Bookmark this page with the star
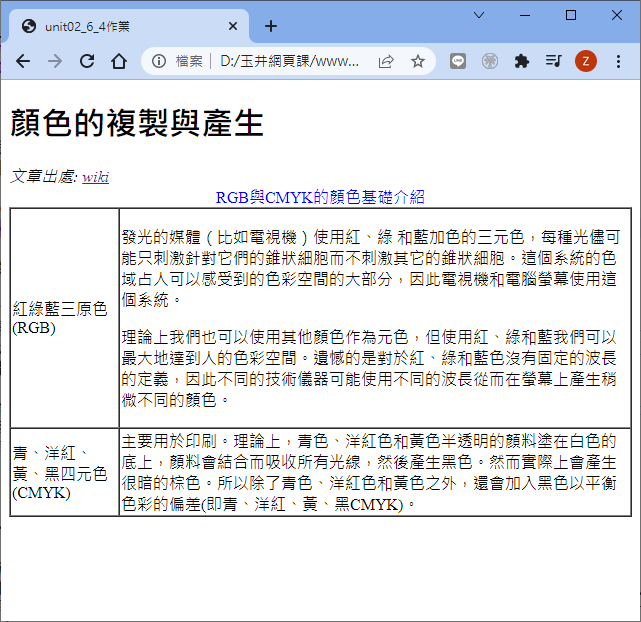641x622 pixels. point(418,61)
